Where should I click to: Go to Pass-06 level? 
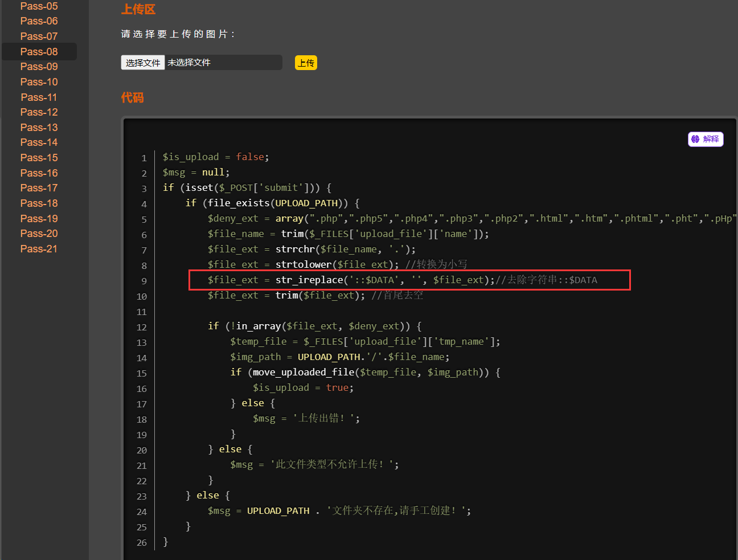pos(39,21)
